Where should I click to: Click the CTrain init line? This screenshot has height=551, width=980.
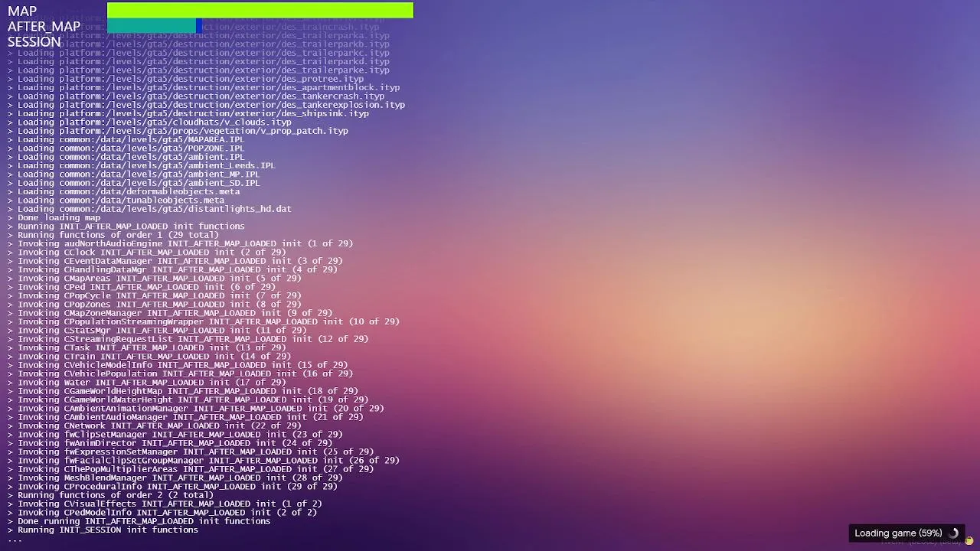point(149,357)
